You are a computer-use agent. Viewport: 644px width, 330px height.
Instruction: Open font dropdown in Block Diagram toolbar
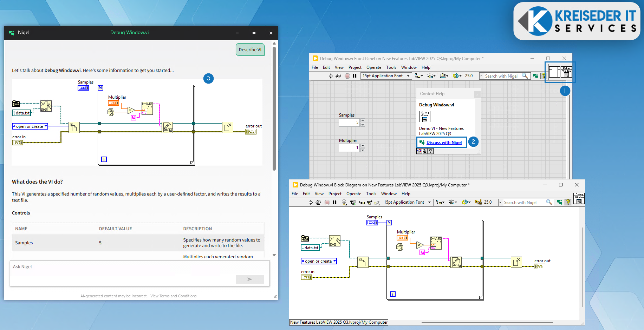point(408,202)
